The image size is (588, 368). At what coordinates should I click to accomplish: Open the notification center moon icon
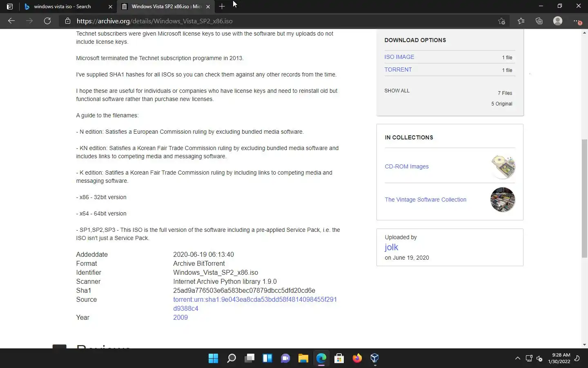coord(577,359)
